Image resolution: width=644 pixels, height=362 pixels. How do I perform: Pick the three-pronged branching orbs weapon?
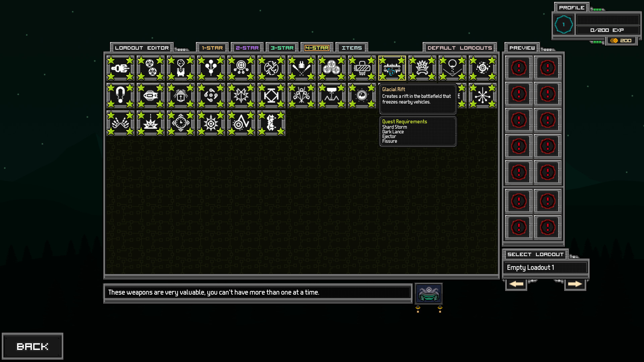[211, 68]
